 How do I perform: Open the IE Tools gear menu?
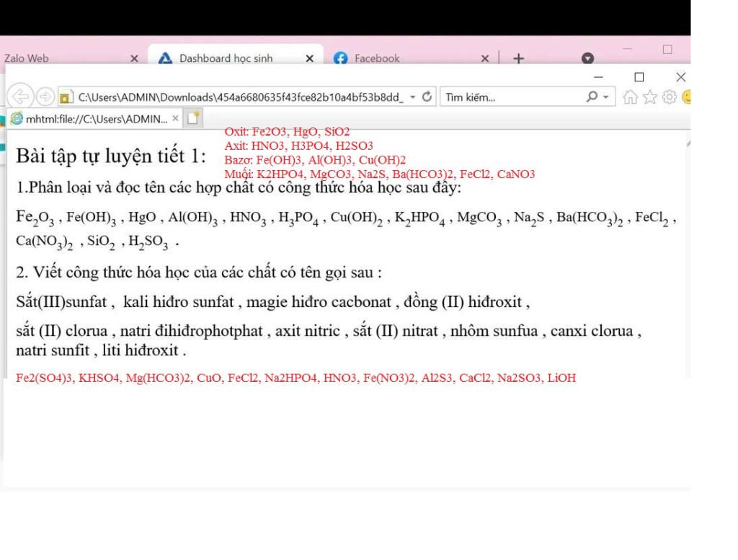670,97
